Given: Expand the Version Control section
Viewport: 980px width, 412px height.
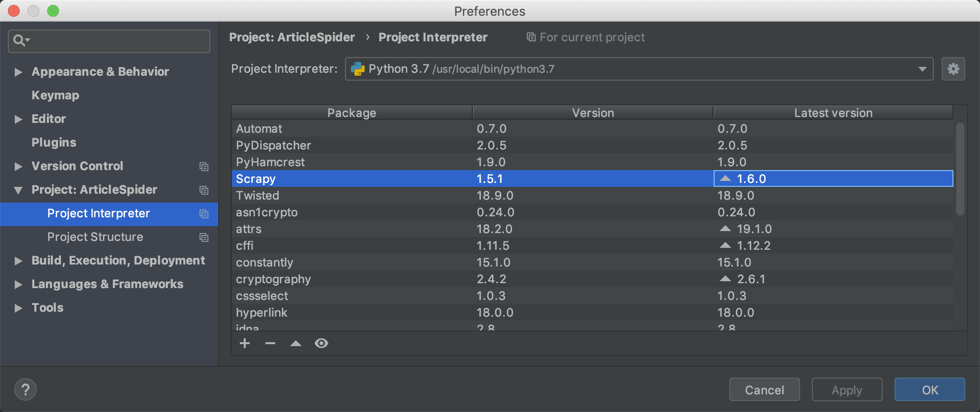Looking at the screenshot, I should point(18,167).
